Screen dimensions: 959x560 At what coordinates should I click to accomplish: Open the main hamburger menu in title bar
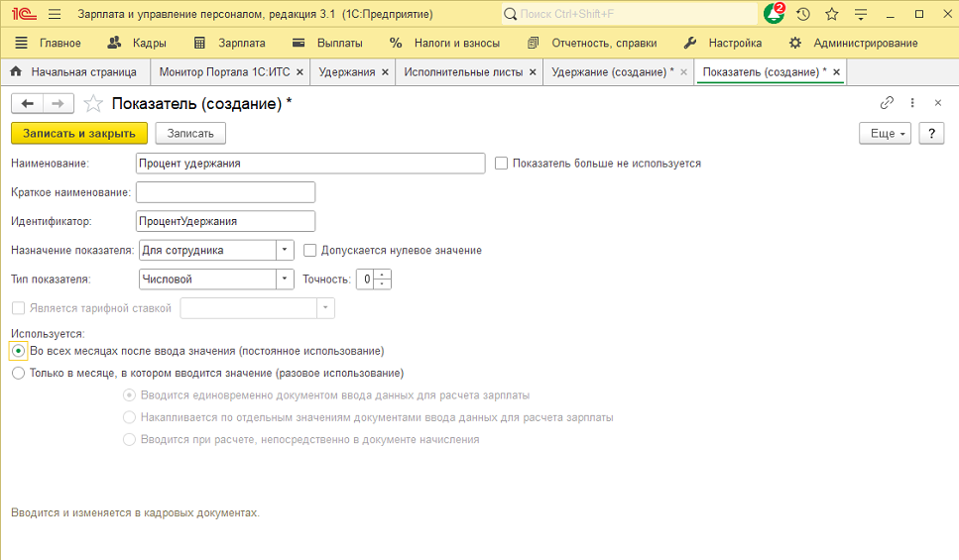[55, 14]
